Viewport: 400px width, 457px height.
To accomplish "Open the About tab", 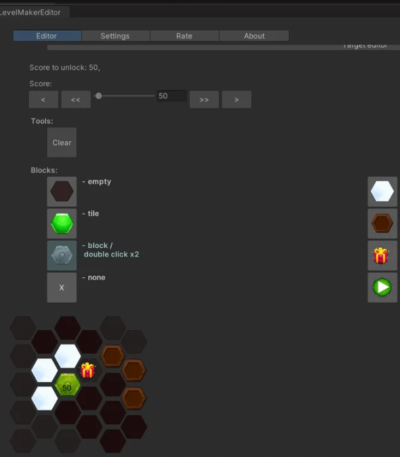I will click(x=254, y=36).
